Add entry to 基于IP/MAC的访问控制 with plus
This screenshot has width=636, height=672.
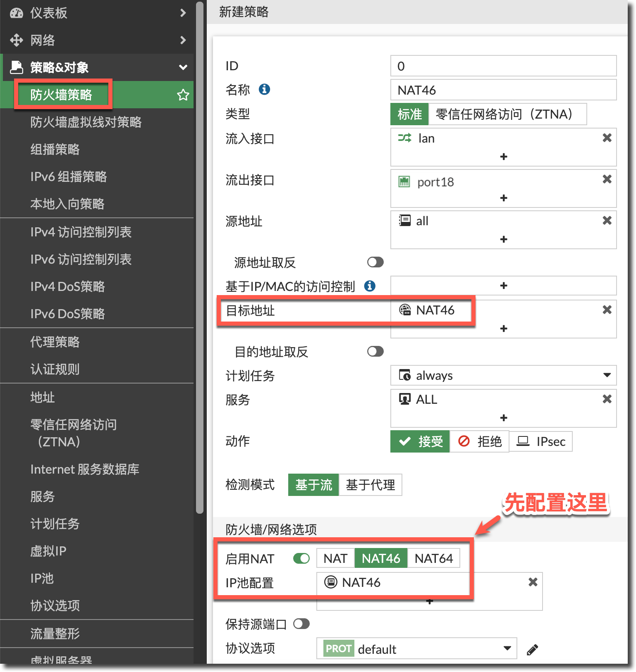pos(503,286)
